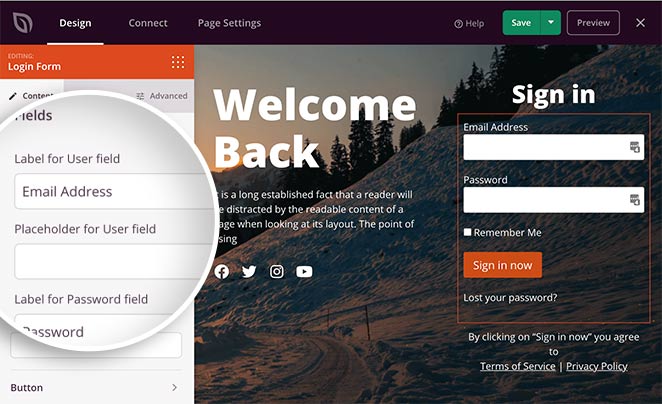Click the YouTube social icon
662x404 pixels.
pyautogui.click(x=304, y=271)
